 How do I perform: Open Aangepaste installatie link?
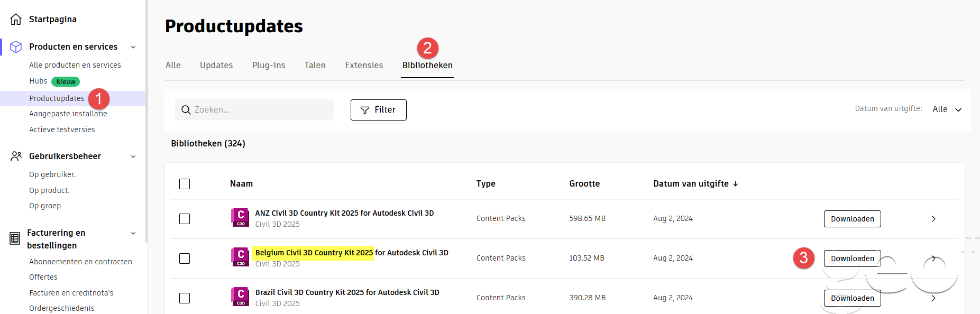click(68, 114)
